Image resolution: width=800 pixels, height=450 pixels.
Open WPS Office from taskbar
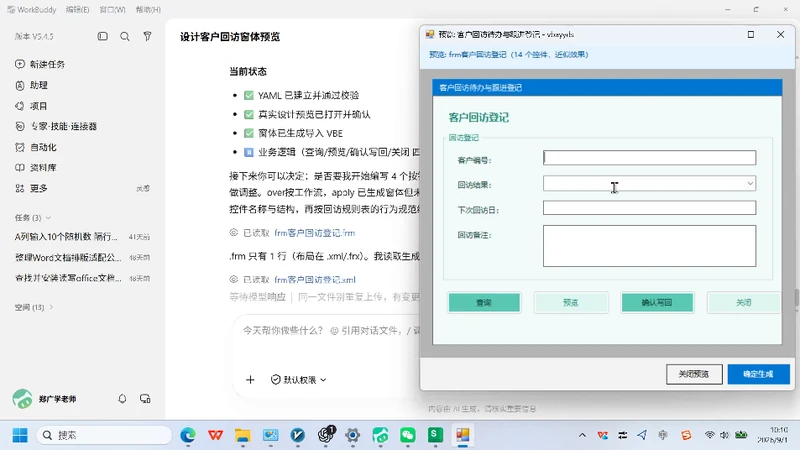click(x=215, y=435)
